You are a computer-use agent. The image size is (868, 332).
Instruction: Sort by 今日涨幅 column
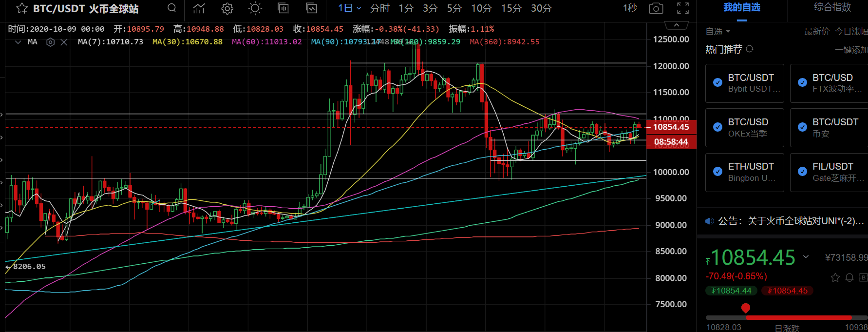click(851, 31)
